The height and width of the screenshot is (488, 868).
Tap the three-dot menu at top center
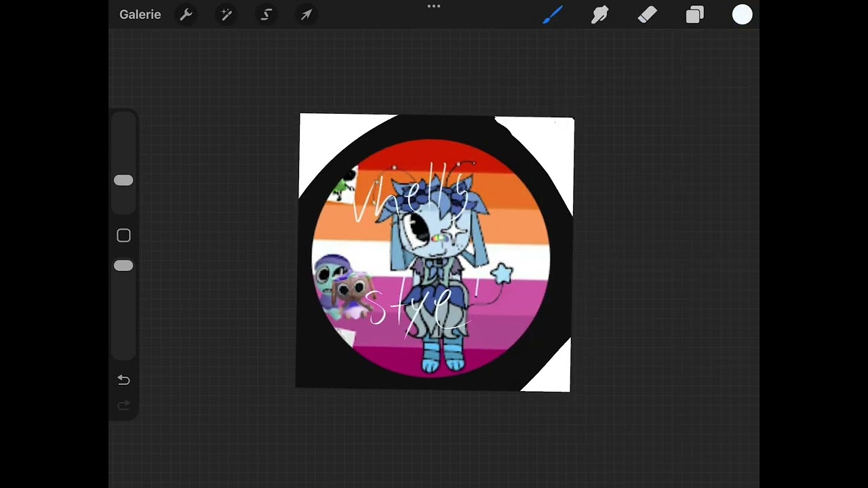[x=434, y=6]
